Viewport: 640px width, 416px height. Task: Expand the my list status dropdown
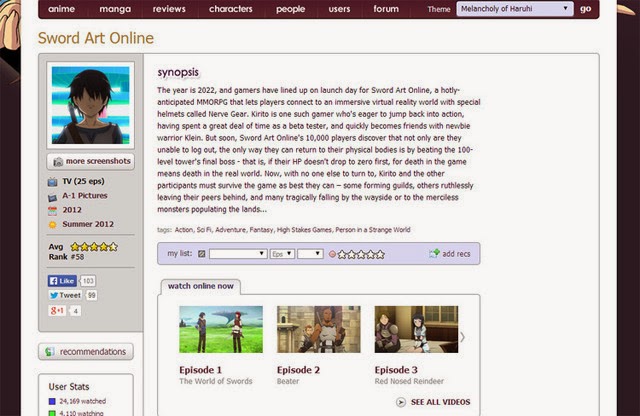click(238, 254)
